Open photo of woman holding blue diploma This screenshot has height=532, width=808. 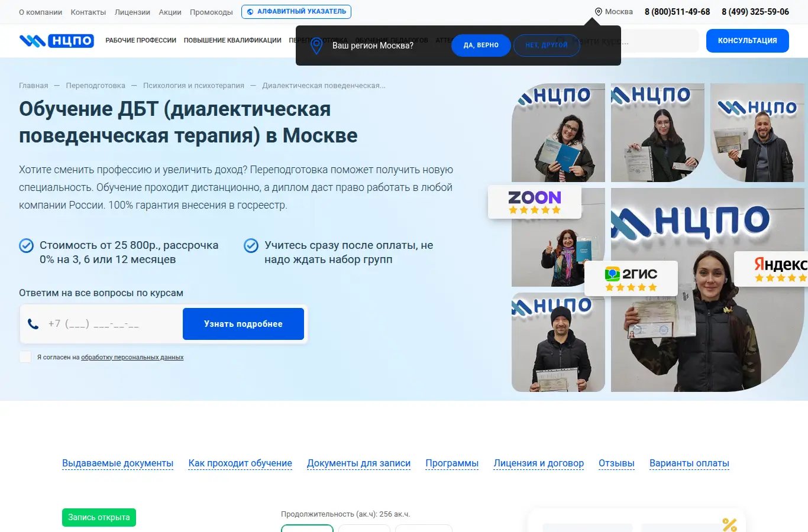[x=558, y=132]
